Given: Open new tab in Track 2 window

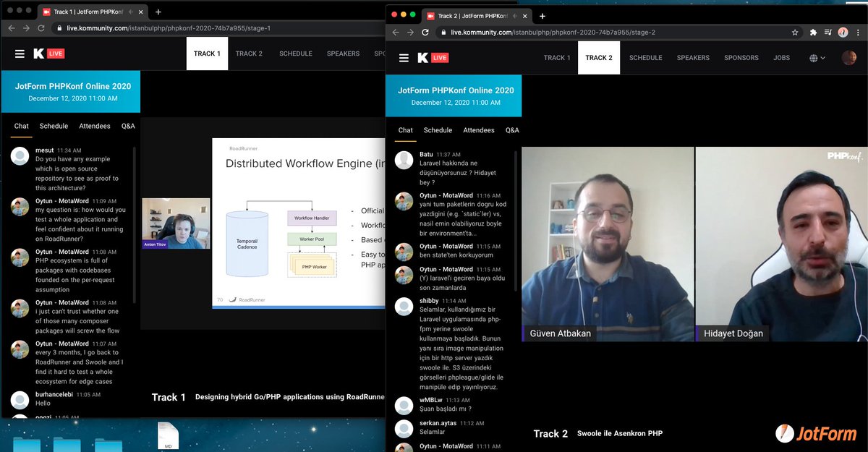Looking at the screenshot, I should pos(542,16).
